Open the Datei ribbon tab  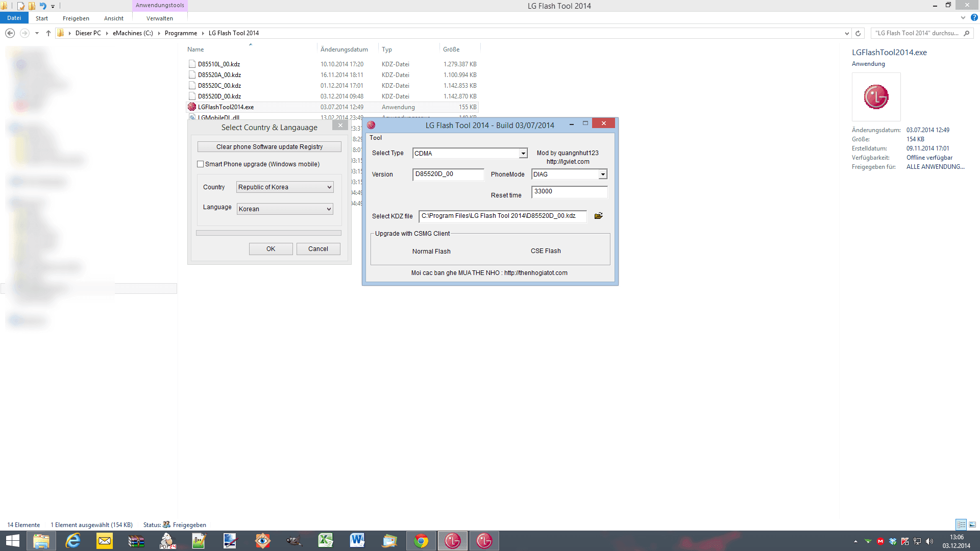point(14,18)
